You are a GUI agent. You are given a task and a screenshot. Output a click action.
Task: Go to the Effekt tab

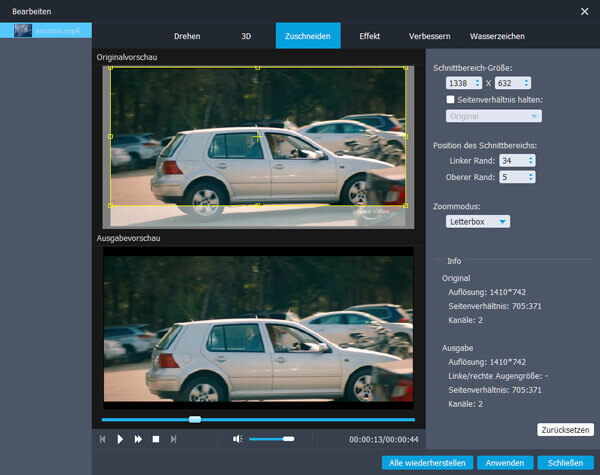tap(369, 36)
